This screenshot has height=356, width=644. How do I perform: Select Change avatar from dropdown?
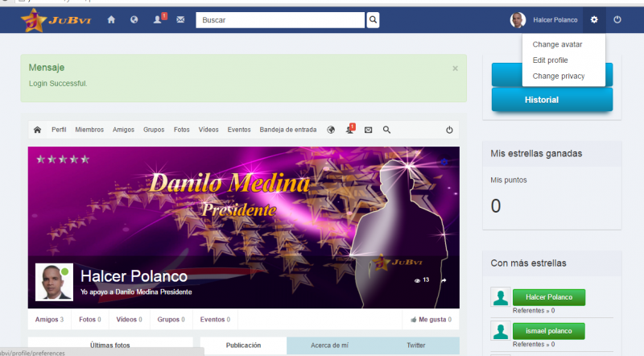tap(557, 44)
